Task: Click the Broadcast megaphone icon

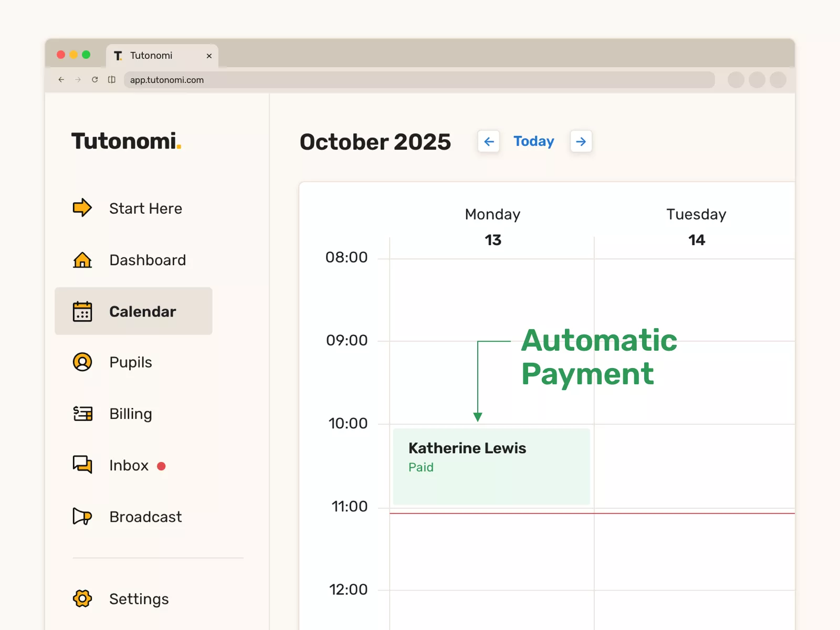Action: pos(82,517)
